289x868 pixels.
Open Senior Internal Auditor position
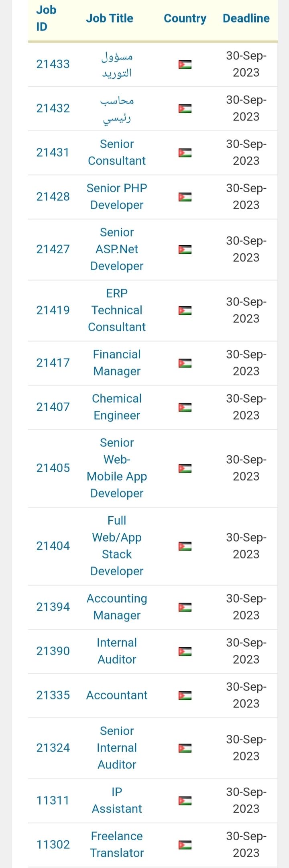point(117,748)
